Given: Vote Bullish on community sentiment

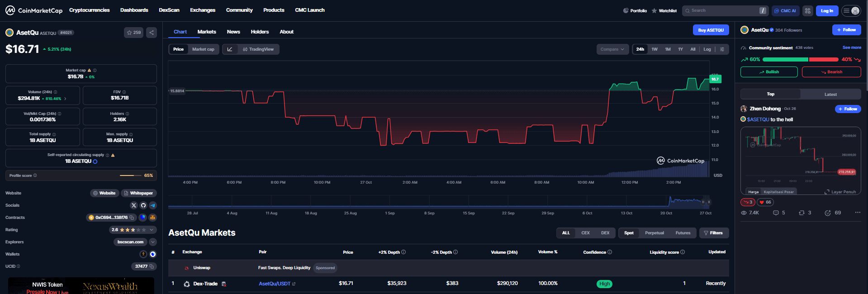Looking at the screenshot, I should pos(769,72).
